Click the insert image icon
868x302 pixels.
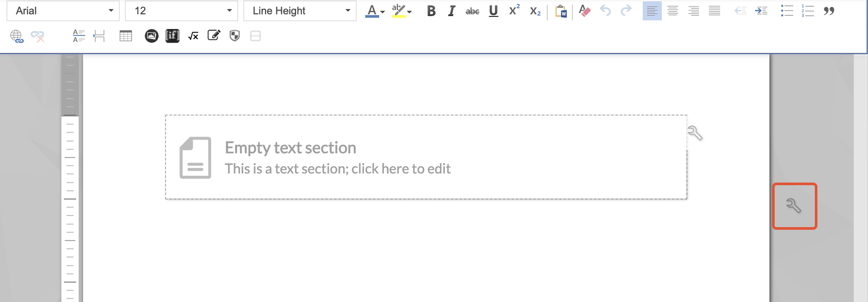coord(151,36)
